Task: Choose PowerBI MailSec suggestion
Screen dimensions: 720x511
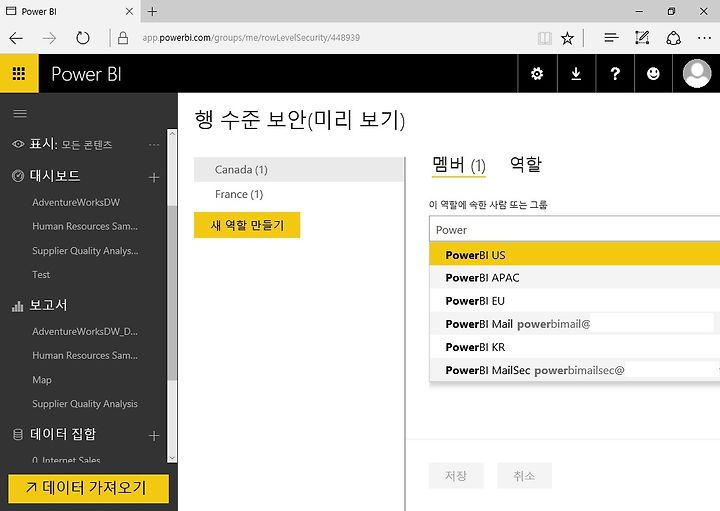Action: click(x=574, y=370)
